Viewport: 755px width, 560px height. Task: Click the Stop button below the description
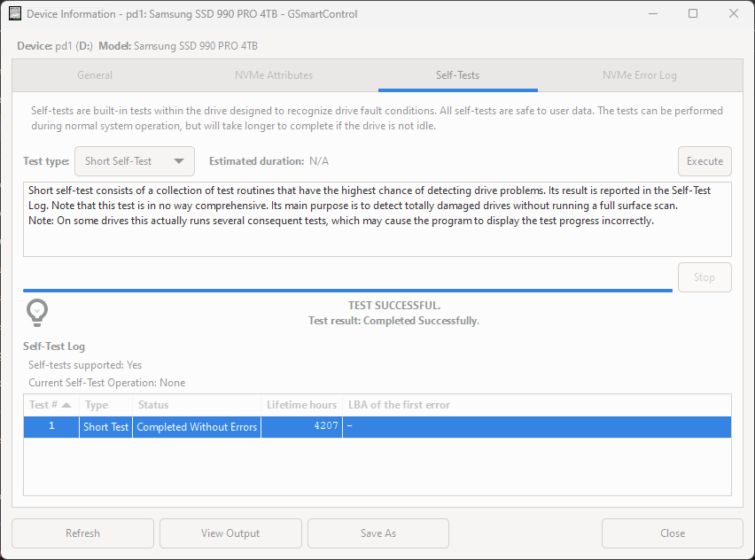[x=704, y=276]
